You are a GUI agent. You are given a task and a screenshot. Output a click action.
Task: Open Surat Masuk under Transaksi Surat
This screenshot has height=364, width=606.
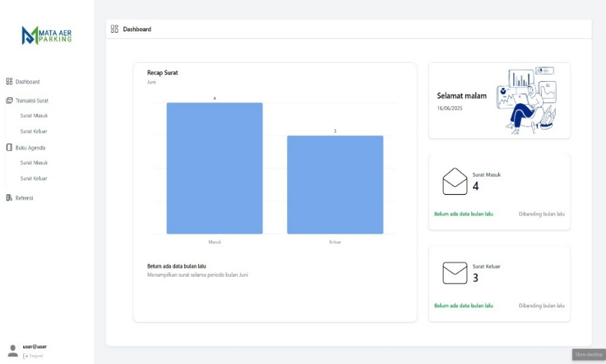pyautogui.click(x=33, y=116)
